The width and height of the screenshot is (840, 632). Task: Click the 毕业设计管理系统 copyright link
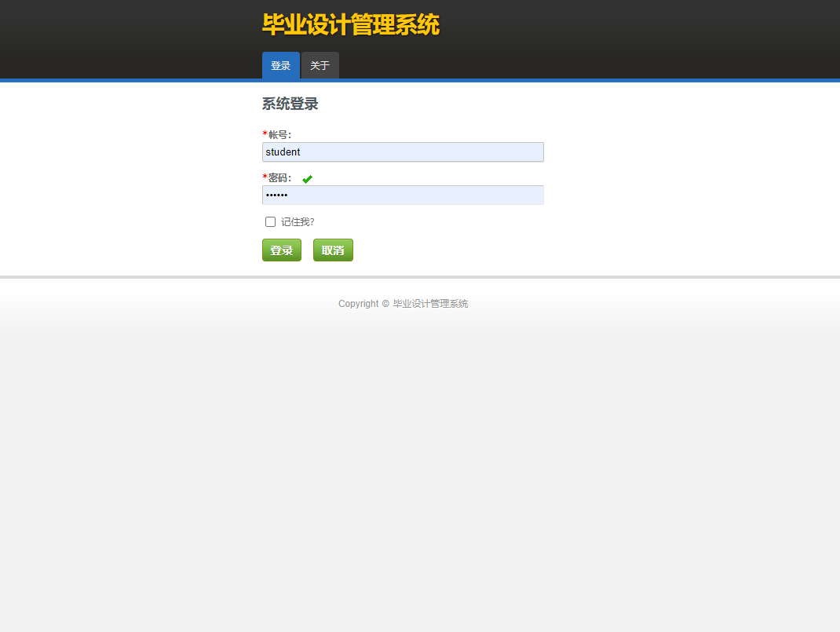430,303
